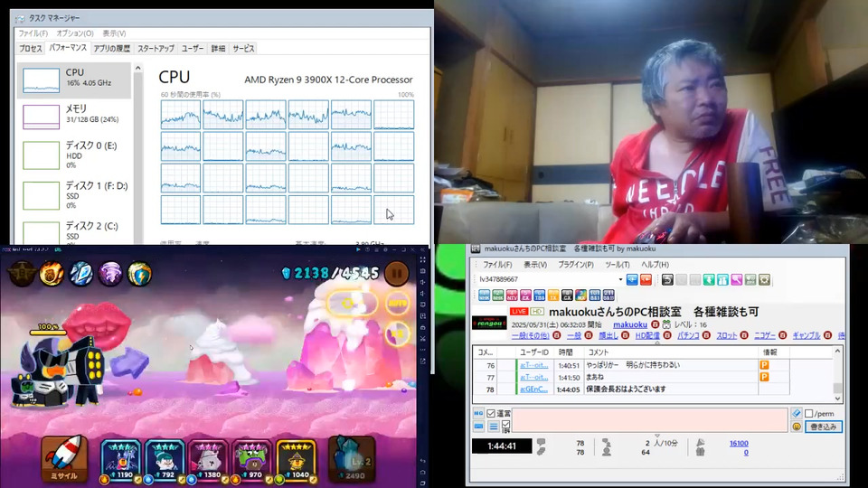Switch to サービス tab

click(x=243, y=49)
